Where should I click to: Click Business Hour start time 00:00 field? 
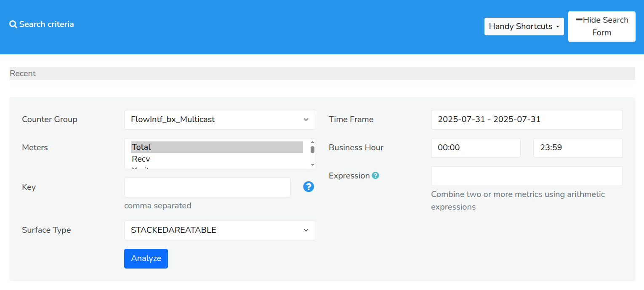tap(476, 148)
